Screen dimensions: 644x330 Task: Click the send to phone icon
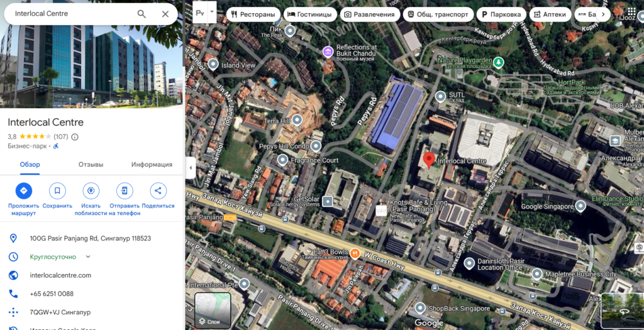(x=125, y=191)
